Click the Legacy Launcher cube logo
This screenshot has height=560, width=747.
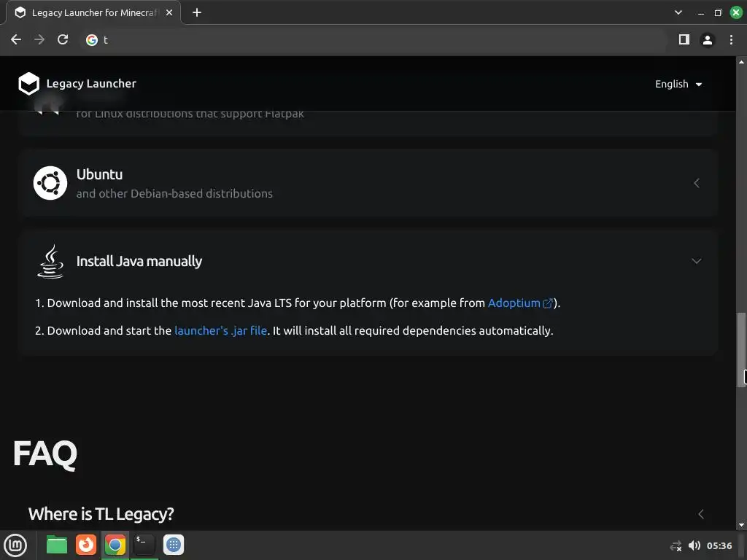coord(28,84)
